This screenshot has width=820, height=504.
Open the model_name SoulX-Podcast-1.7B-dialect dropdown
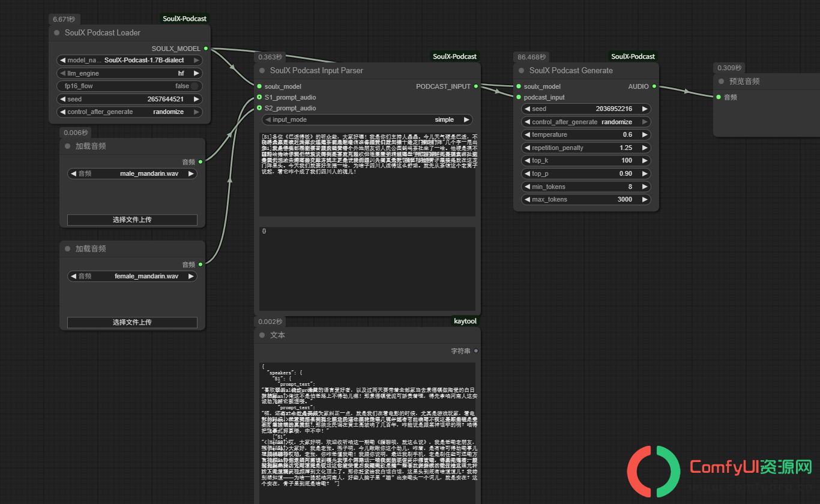[x=130, y=61]
